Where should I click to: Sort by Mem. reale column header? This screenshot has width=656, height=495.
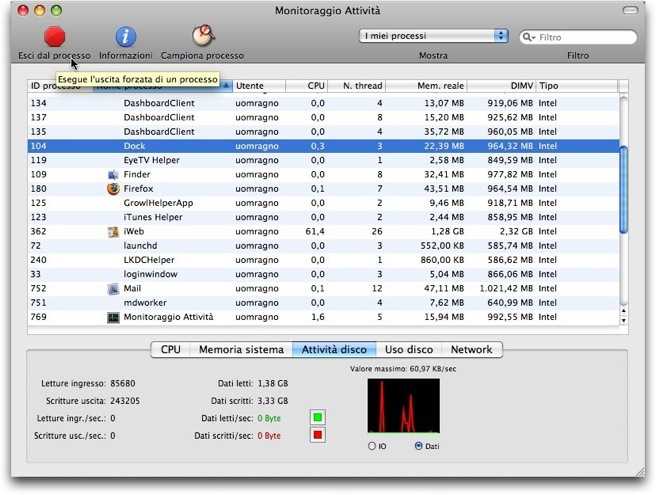click(426, 86)
